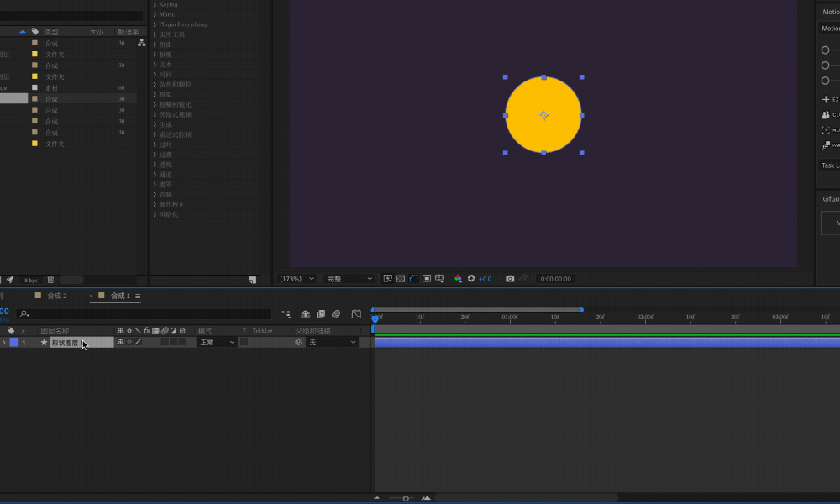Switch to the 合成 2 timeline tab

[x=57, y=296]
